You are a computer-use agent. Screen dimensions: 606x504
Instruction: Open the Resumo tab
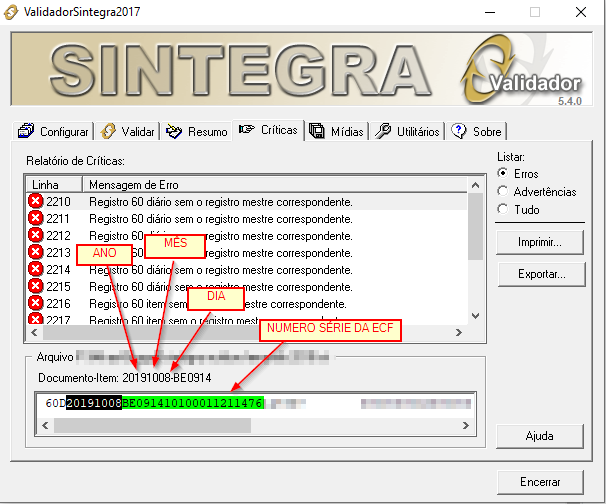[196, 131]
